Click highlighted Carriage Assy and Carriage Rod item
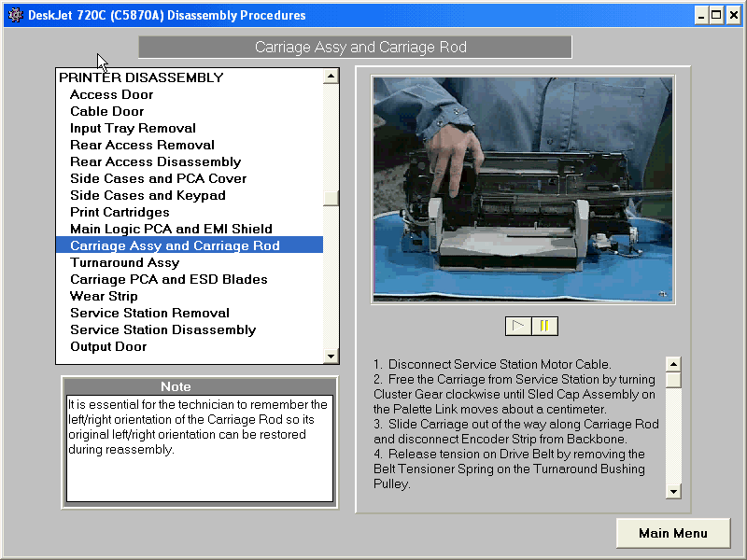 click(x=190, y=245)
